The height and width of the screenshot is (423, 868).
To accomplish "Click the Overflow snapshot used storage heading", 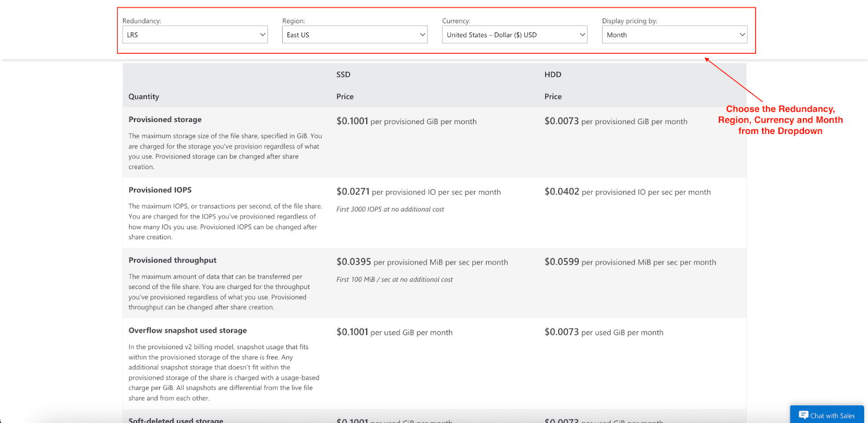I will tap(188, 330).
